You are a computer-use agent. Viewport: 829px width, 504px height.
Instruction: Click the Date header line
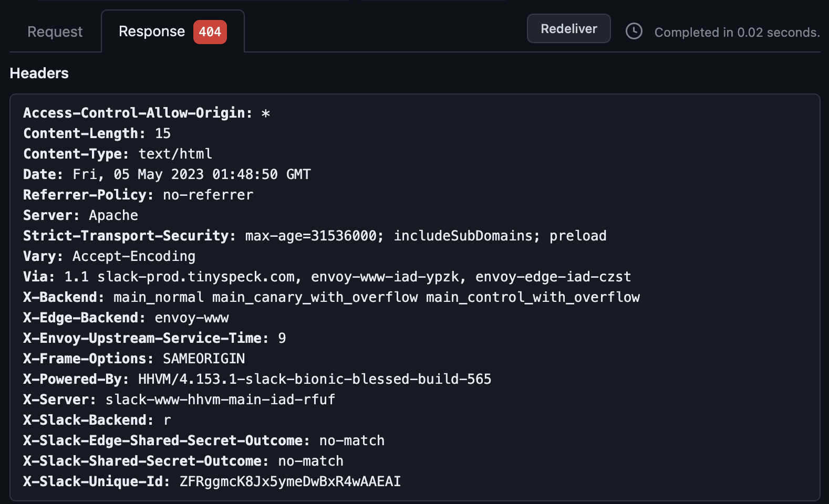point(167,174)
